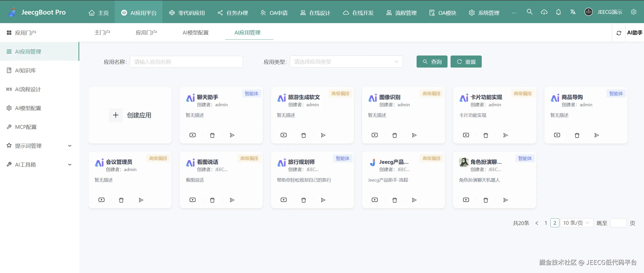Screen dimensions: 644x273
Task: Click the trash icon on 会议管理员 card
Action: tap(121, 200)
